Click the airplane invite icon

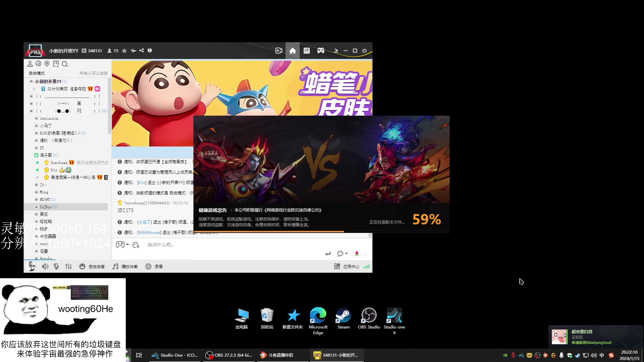(133, 51)
